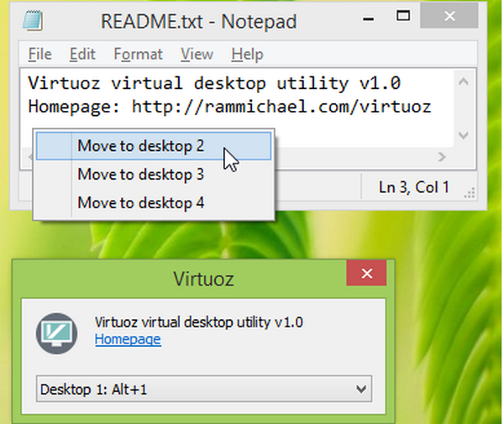Close the README.txt Notepad window
The height and width of the screenshot is (424, 504).
(449, 16)
